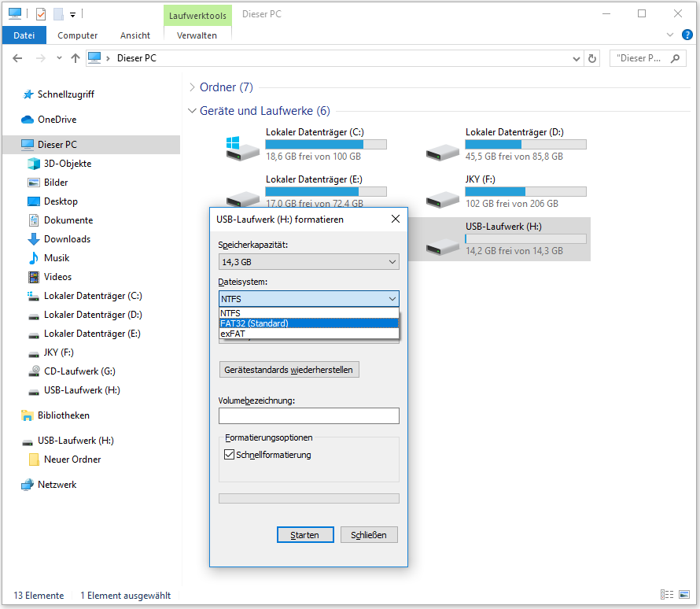Screen dimensions: 700x609
Task: Click the Volumebezeichnung text field
Action: pyautogui.click(x=308, y=415)
